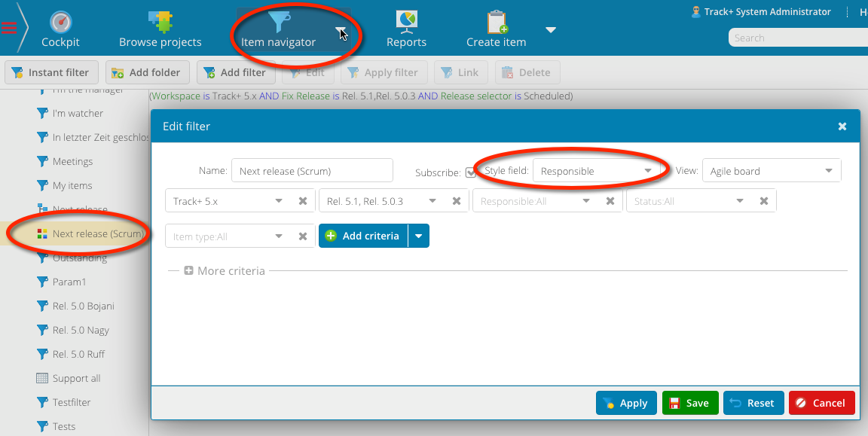This screenshot has height=436, width=868.
Task: Open the Style field dropdown
Action: pos(647,171)
